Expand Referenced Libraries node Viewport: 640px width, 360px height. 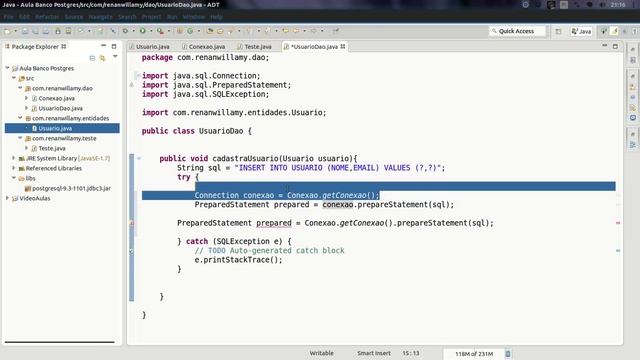(14, 168)
